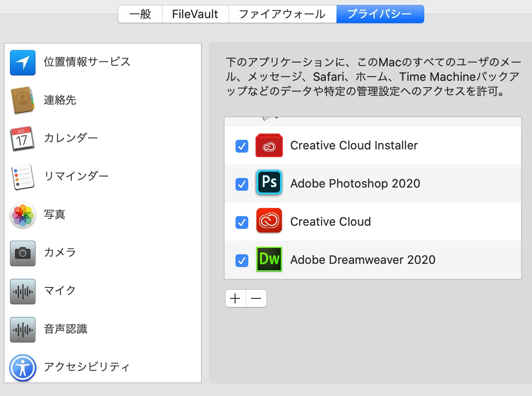Uncheck the Creative Cloud Installer checkbox

tap(242, 146)
